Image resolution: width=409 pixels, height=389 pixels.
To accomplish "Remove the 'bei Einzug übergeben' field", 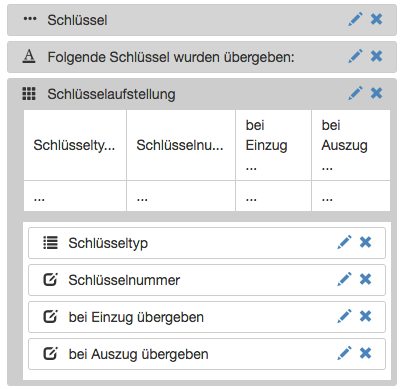I will [366, 316].
